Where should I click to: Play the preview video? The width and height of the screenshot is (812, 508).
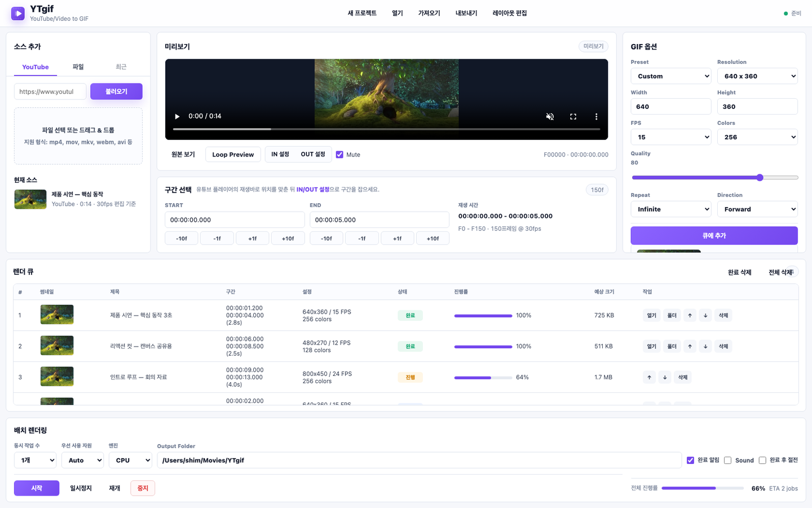coord(177,116)
